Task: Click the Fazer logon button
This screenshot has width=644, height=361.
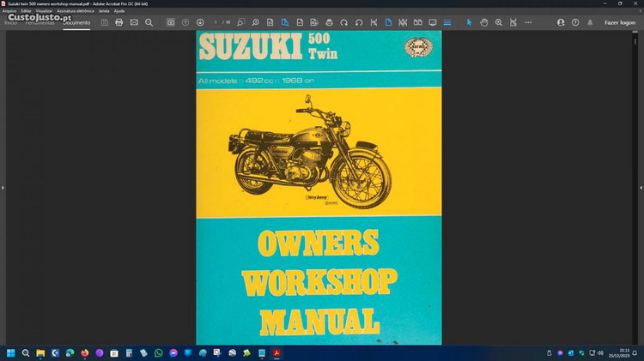Action: [619, 22]
